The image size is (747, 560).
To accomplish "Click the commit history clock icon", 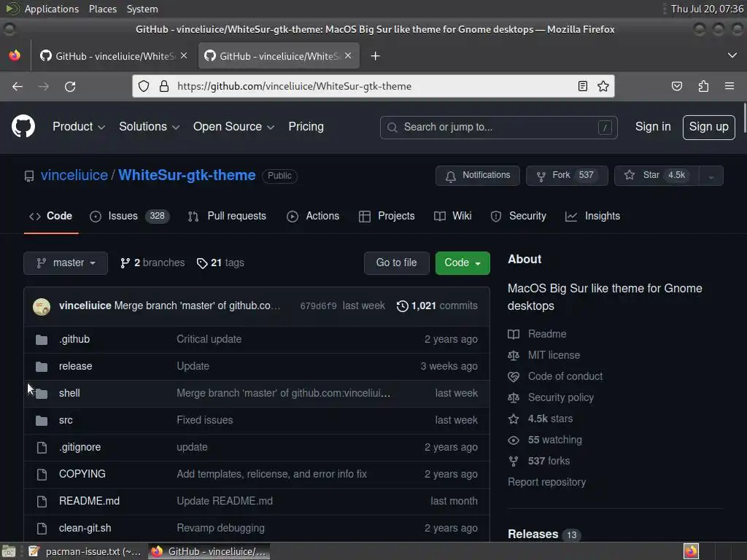I will point(402,306).
